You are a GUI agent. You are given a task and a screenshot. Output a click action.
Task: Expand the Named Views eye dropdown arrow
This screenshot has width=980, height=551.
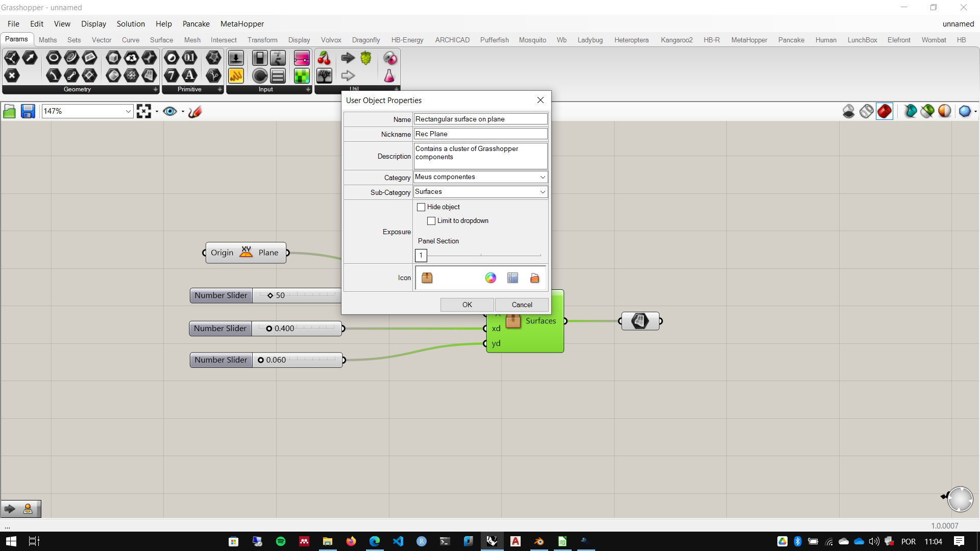183,111
